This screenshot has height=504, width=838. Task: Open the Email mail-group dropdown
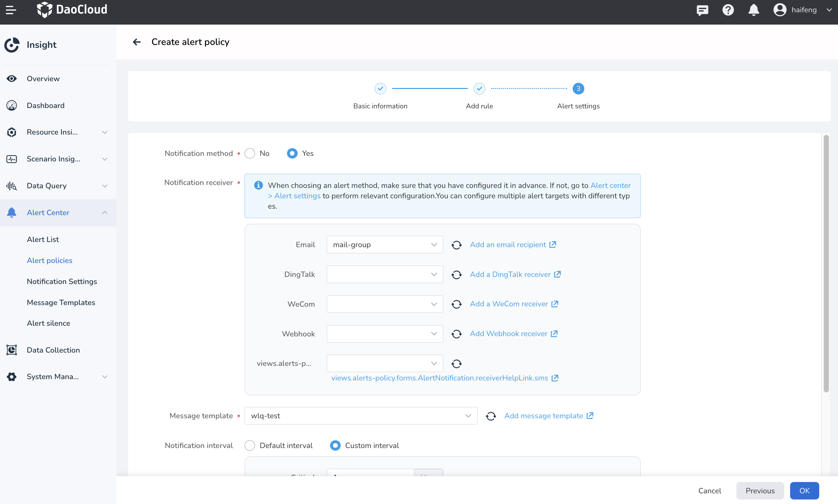pos(384,245)
